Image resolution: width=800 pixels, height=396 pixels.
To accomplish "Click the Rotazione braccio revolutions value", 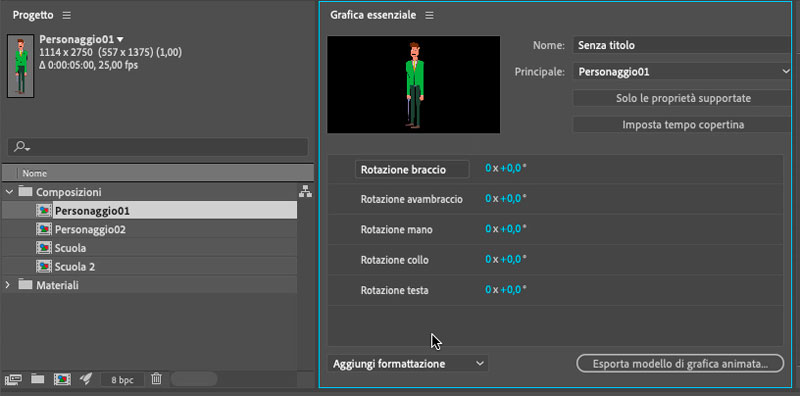I will coord(488,168).
